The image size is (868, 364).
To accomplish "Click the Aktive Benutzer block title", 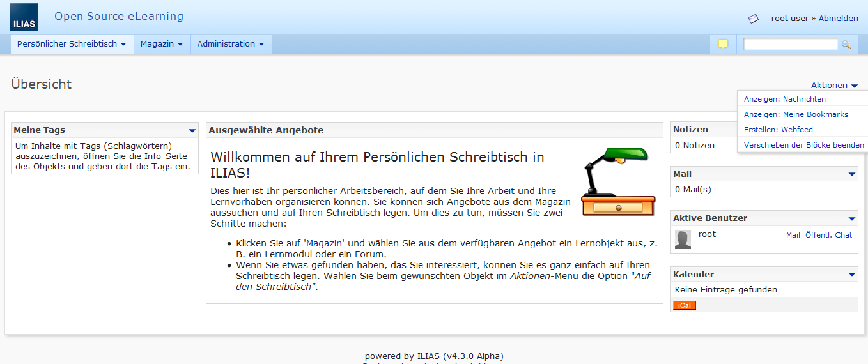I will point(710,218).
